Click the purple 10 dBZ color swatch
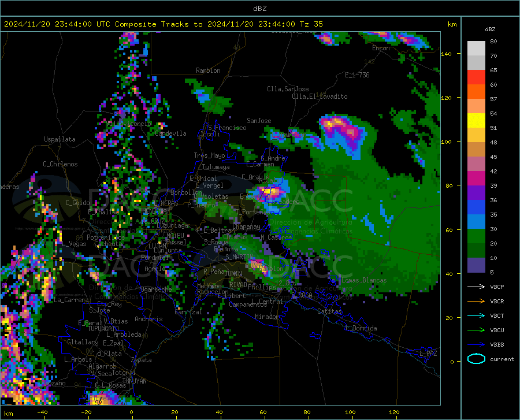520x420 pixels. click(476, 265)
